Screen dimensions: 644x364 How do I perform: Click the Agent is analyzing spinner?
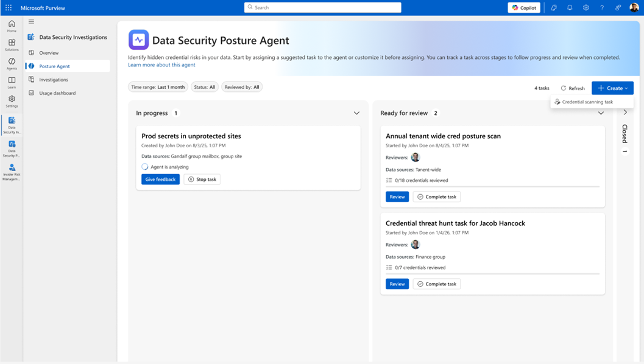point(144,167)
